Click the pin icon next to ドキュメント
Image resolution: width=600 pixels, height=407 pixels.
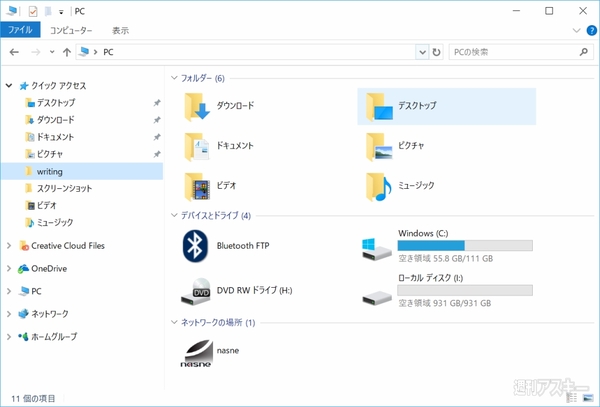pyautogui.click(x=157, y=137)
